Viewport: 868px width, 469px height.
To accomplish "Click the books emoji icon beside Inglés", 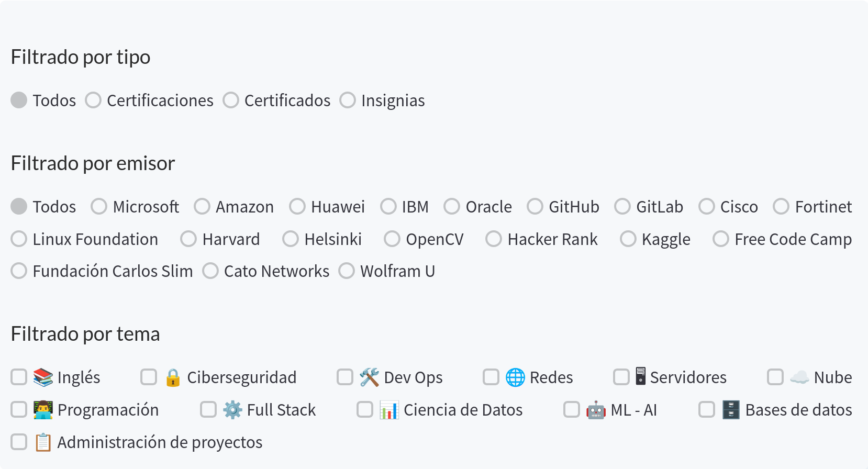I will click(x=43, y=377).
